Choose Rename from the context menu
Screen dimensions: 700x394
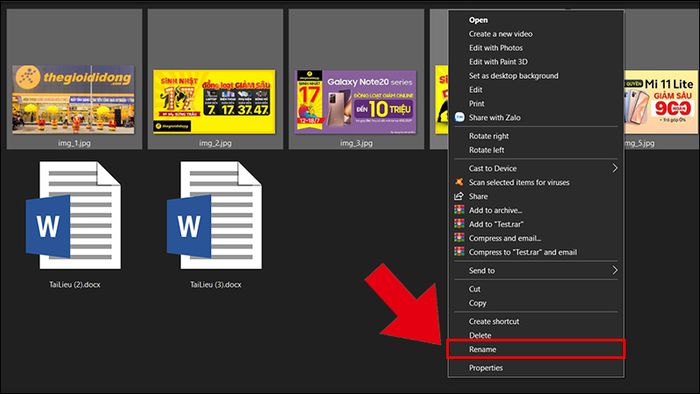536,349
